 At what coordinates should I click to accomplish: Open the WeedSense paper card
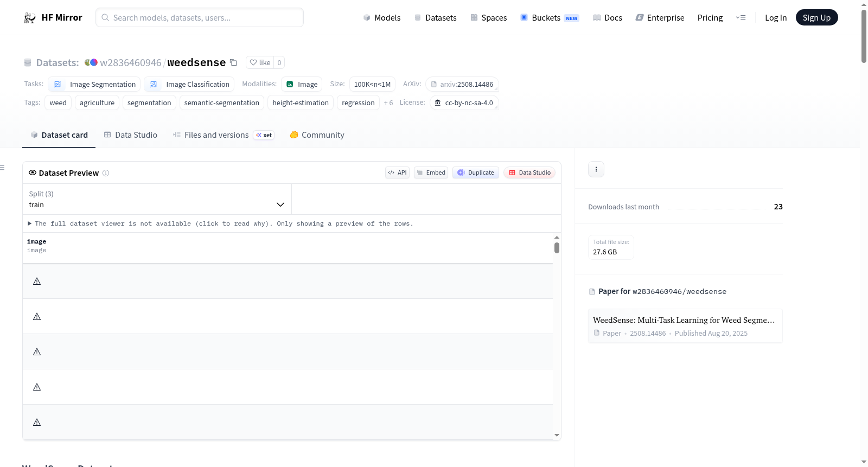[x=685, y=326]
